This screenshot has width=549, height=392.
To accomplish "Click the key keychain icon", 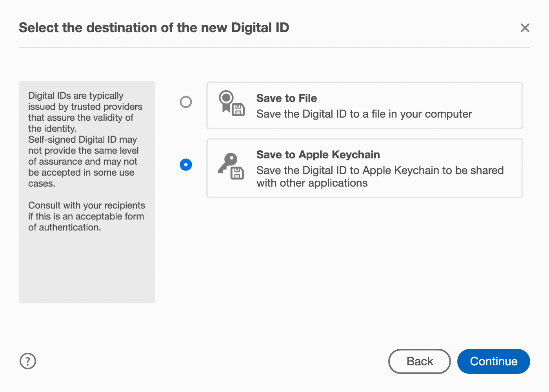I will tap(231, 166).
